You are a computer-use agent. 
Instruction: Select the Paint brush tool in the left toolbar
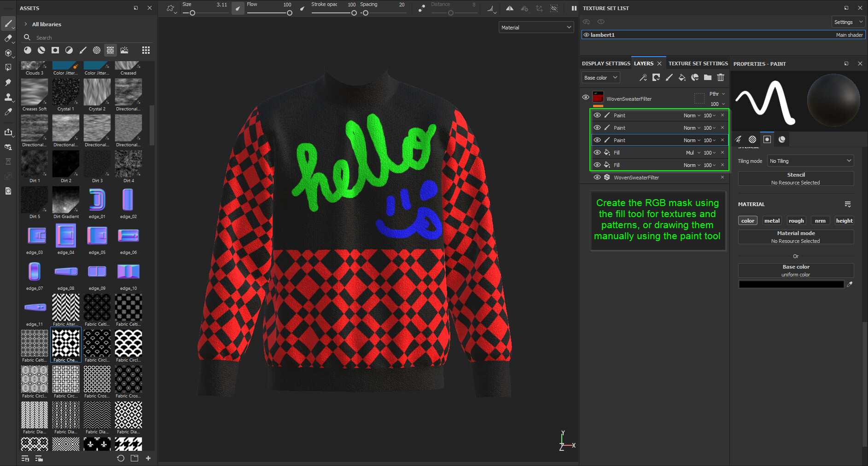pos(8,23)
